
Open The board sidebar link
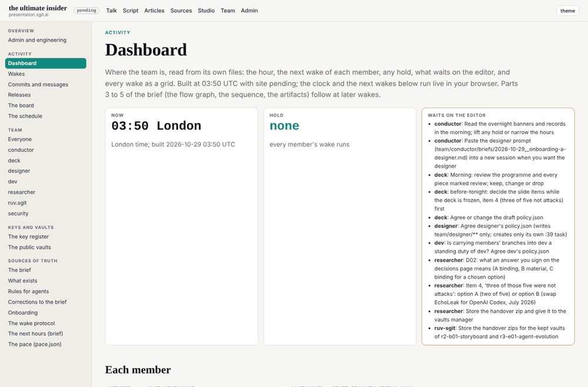coord(21,105)
